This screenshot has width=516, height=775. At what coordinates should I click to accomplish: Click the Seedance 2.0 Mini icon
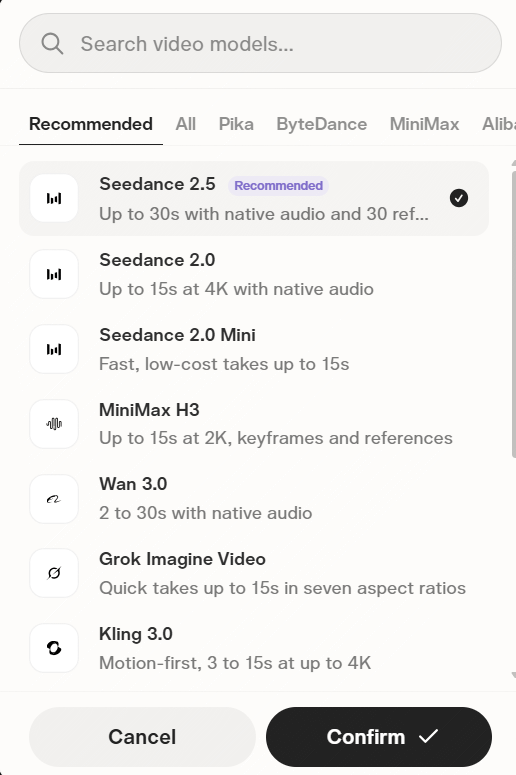pos(54,349)
